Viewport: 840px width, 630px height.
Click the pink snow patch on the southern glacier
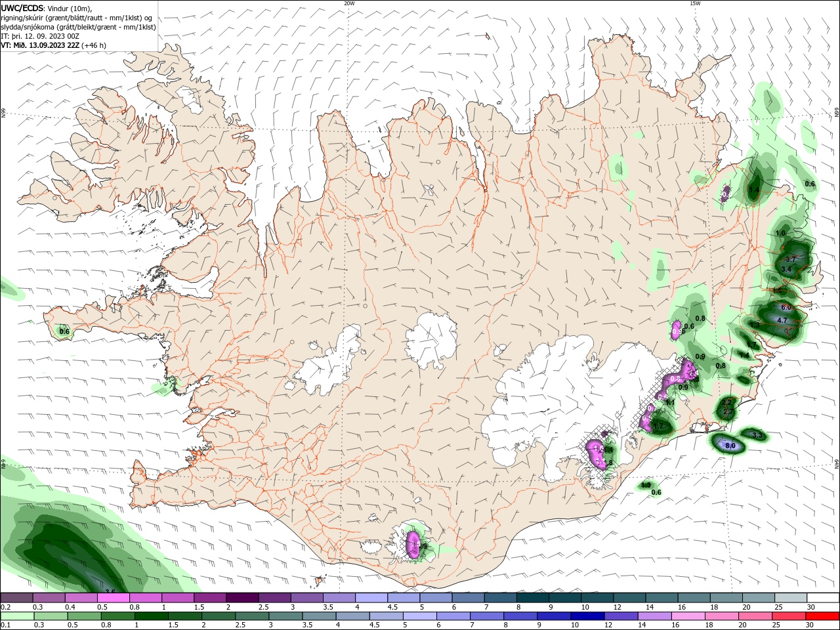point(413,545)
